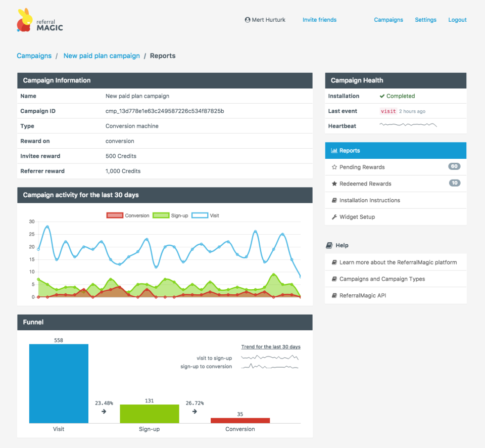Click the Invite friends link

pyautogui.click(x=319, y=20)
